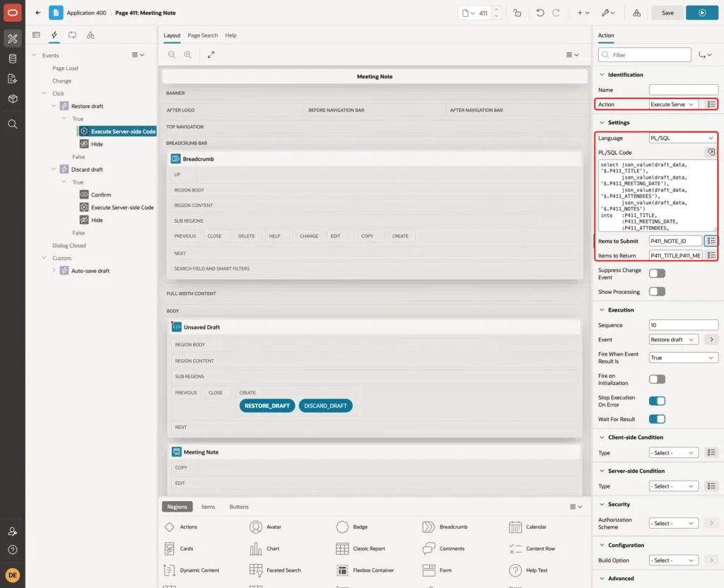Redo the last change
The width and height of the screenshot is (724, 588).
click(556, 13)
